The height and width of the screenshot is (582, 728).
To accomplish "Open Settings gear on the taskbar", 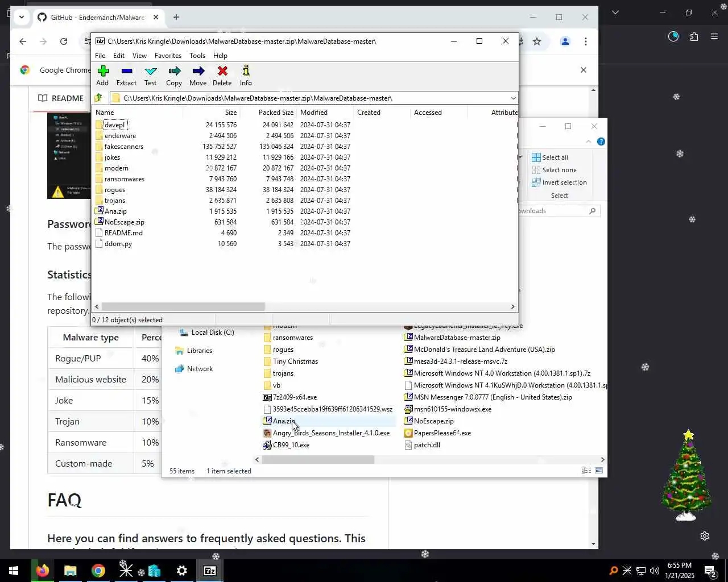I will pos(182,571).
